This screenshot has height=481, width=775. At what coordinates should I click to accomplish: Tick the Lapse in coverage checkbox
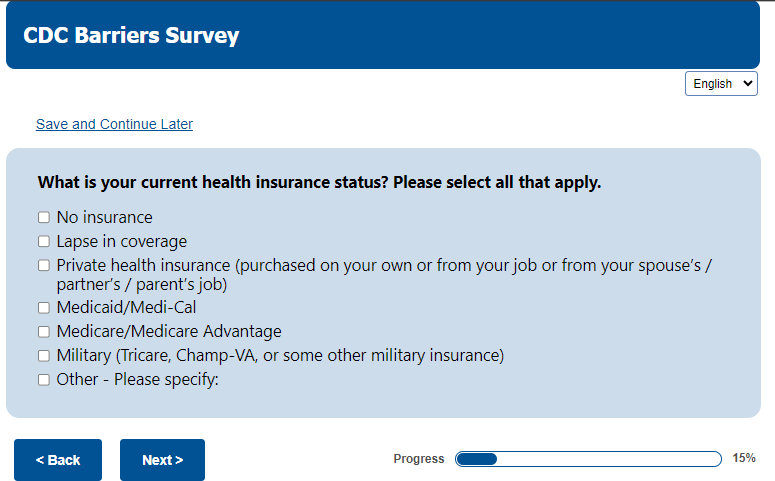coord(44,241)
